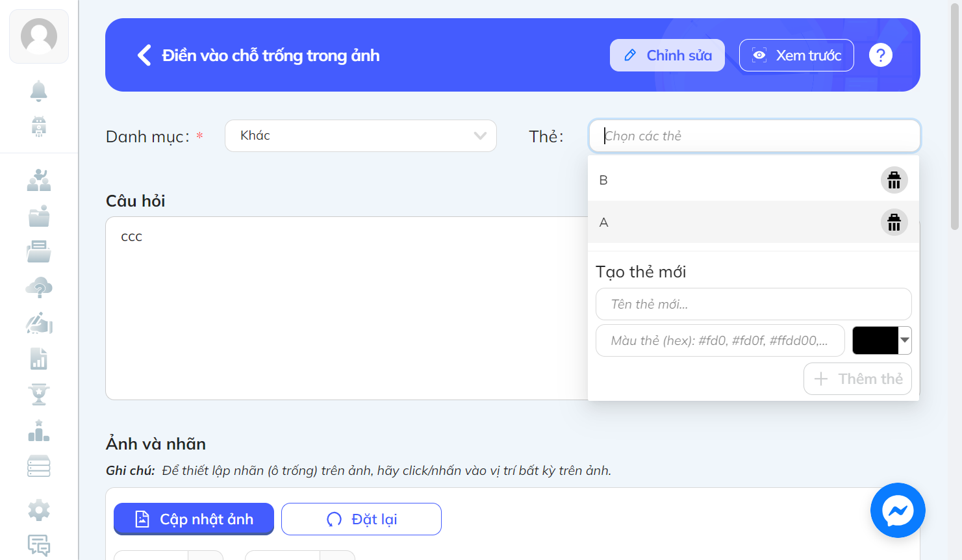Click the Đặt lại reset button
Screen dimensions: 962x560
(361, 519)
